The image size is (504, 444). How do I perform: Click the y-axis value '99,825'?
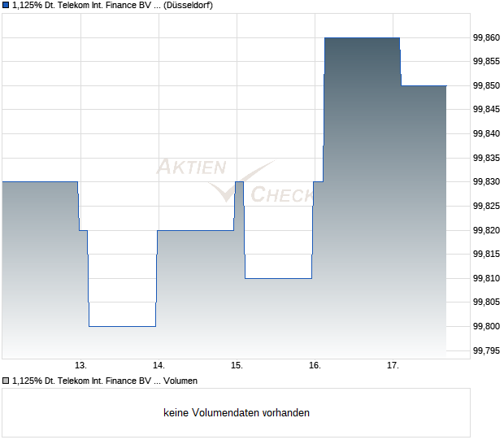pos(486,206)
